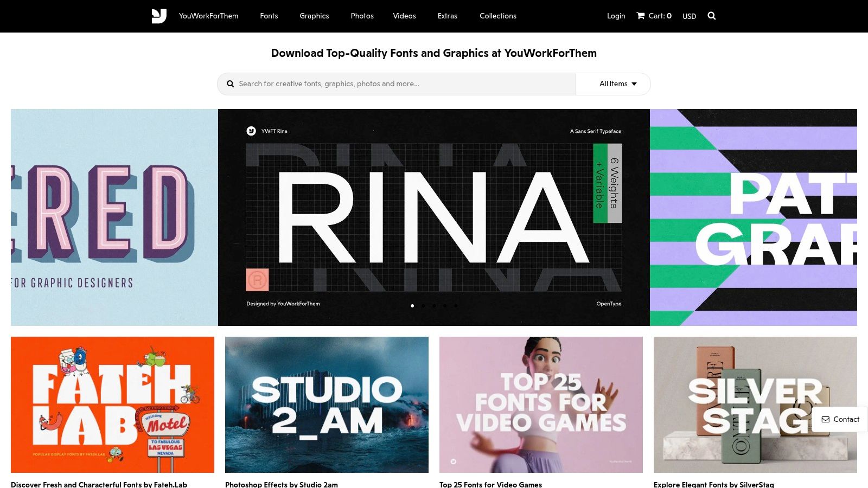Click the pink registered symbol in Rina banner

point(257,280)
